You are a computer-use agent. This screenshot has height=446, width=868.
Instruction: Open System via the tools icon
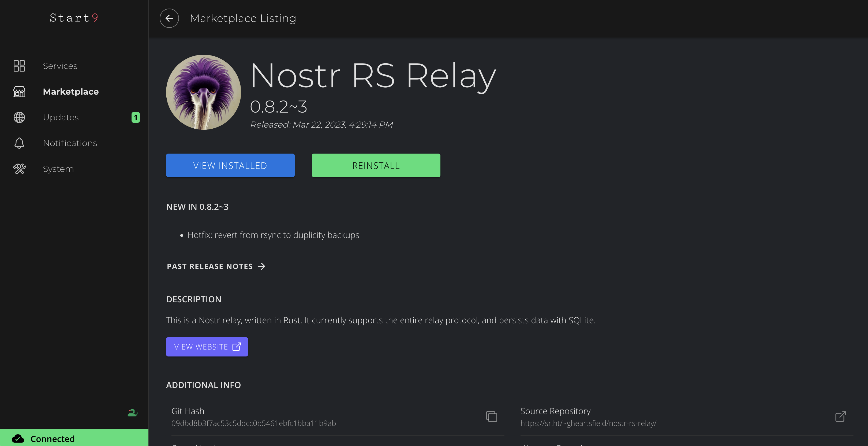point(19,169)
